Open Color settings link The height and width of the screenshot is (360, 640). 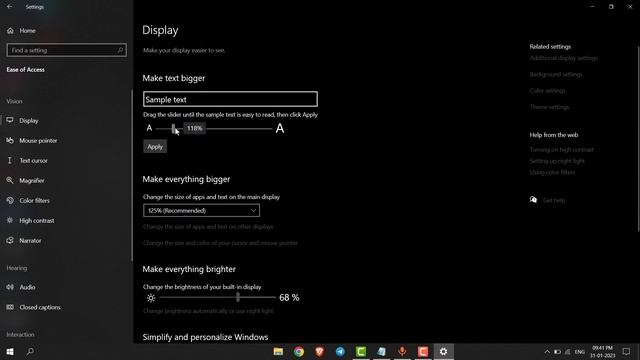tap(547, 91)
